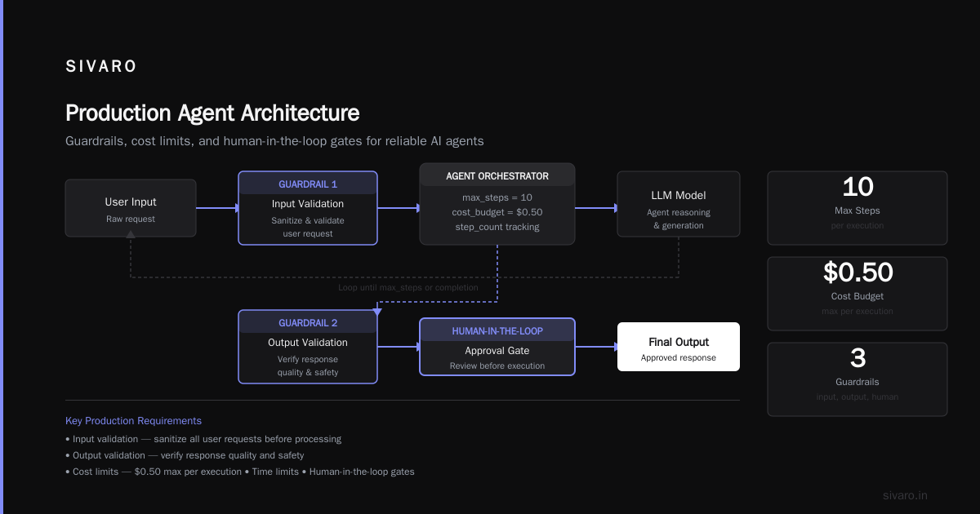Open the sivaro.in link
980x514 pixels.
click(906, 495)
